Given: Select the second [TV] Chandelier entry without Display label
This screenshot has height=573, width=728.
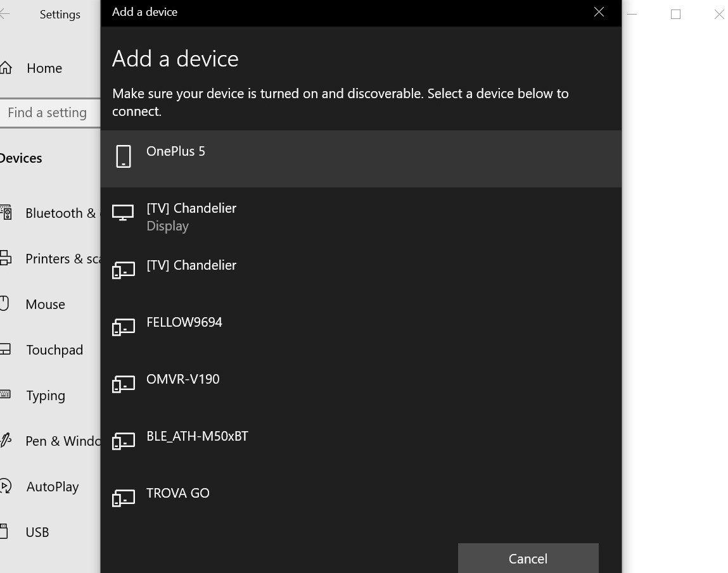Looking at the screenshot, I should pyautogui.click(x=361, y=274).
